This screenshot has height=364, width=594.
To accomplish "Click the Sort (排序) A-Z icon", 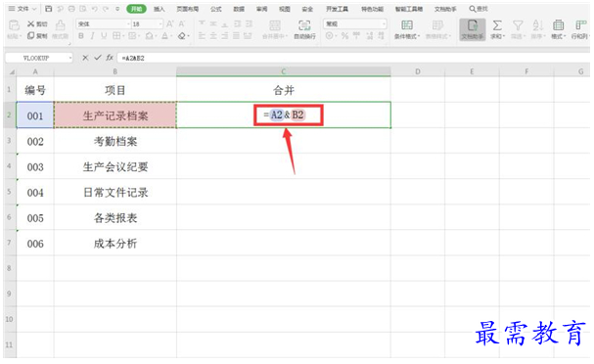I will pos(537,25).
